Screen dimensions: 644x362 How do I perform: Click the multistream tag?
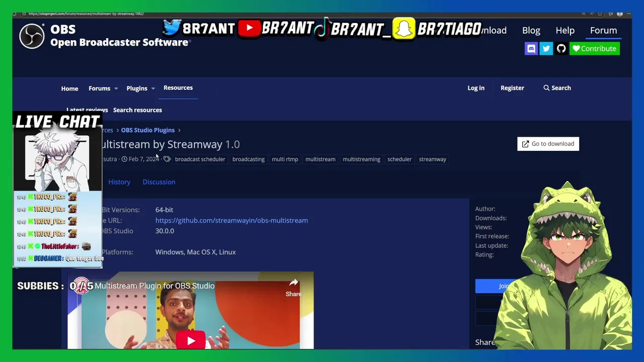point(320,159)
